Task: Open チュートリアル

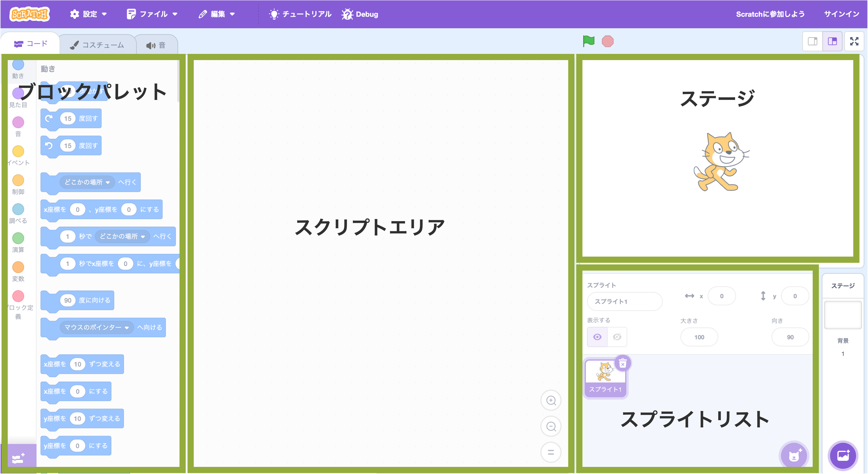Action: point(300,14)
